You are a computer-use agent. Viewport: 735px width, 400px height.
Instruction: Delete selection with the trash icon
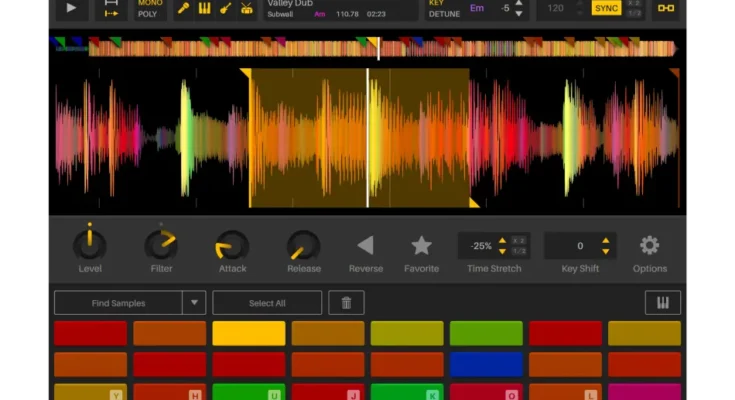click(346, 303)
